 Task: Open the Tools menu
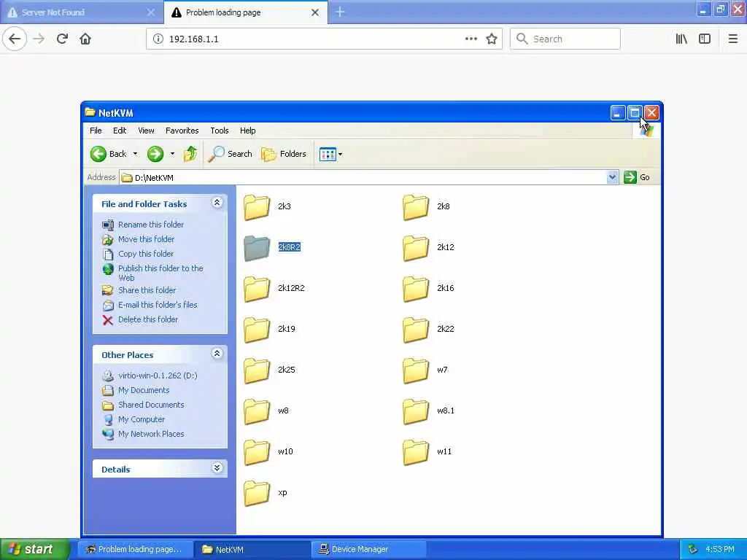(220, 131)
